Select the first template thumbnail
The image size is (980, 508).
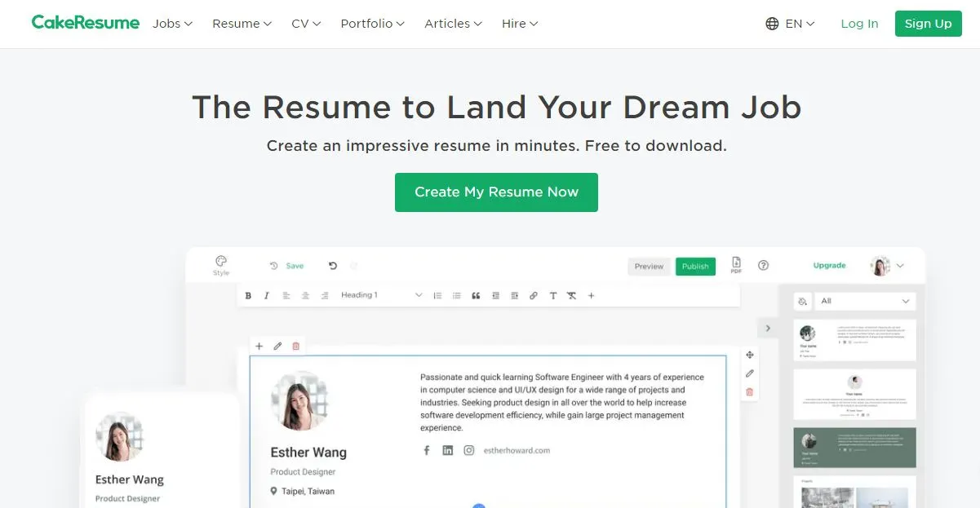[855, 340]
